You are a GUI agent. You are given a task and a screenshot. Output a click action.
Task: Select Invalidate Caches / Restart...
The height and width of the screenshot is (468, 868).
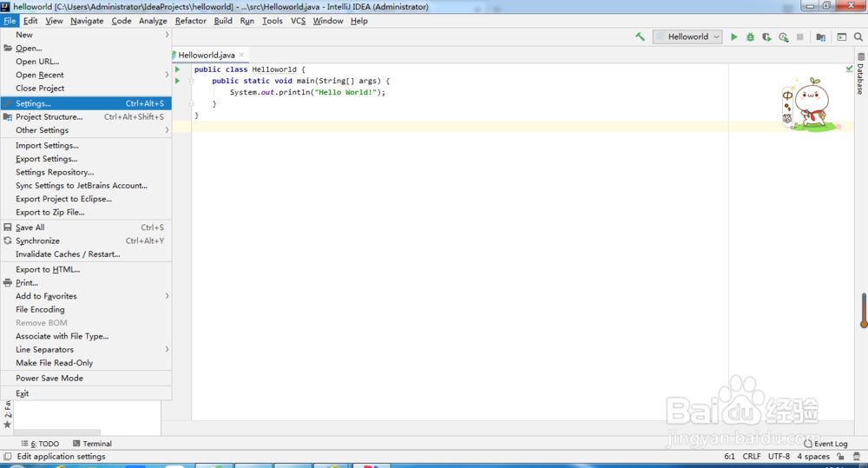86,254
